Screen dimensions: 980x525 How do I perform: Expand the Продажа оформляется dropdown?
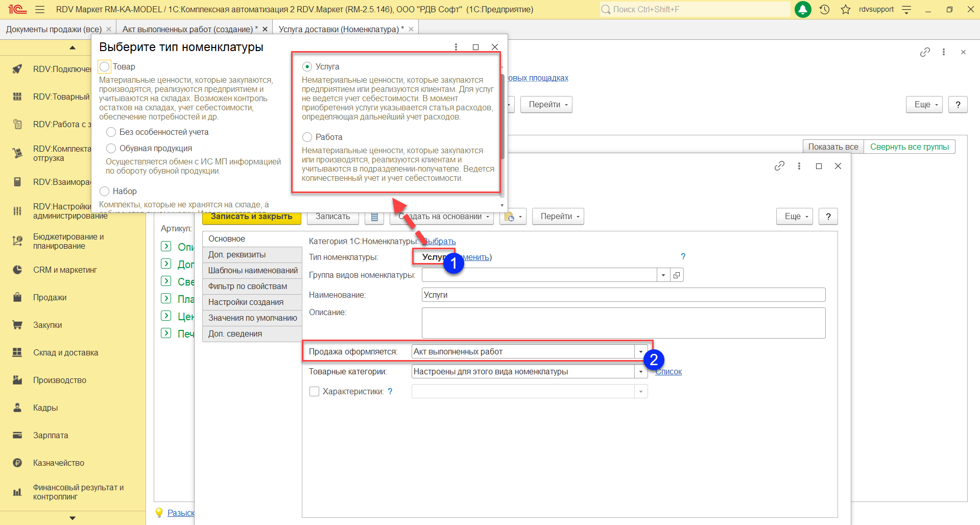click(x=640, y=352)
